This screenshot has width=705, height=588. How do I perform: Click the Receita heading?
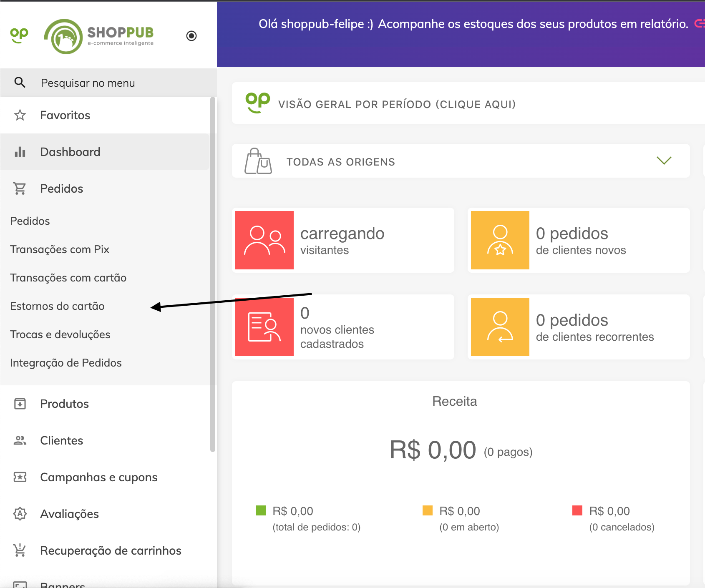455,401
